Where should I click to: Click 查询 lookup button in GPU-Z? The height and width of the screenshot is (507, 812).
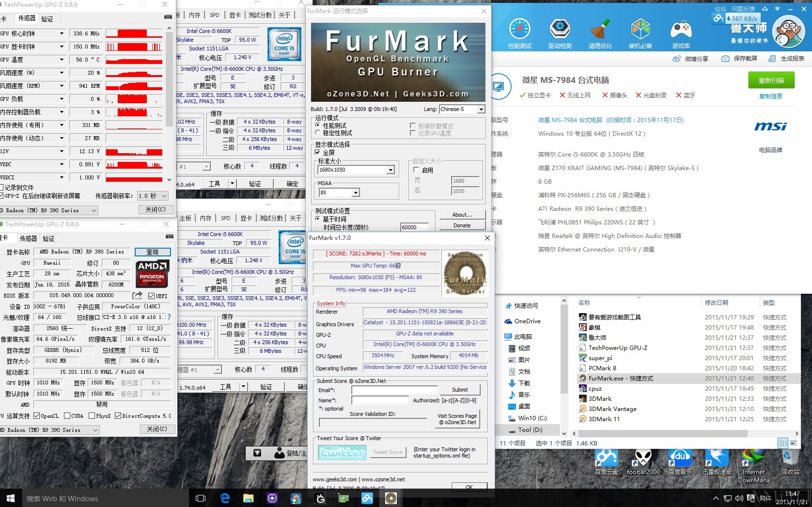153,252
